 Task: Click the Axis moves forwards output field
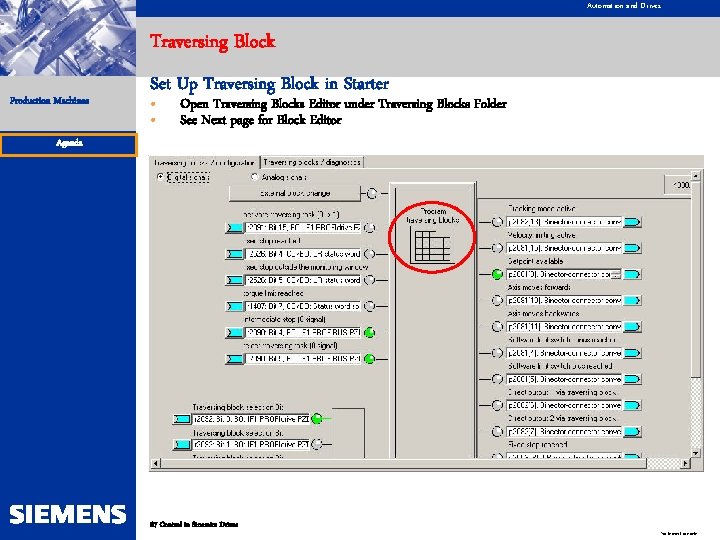tap(564, 301)
